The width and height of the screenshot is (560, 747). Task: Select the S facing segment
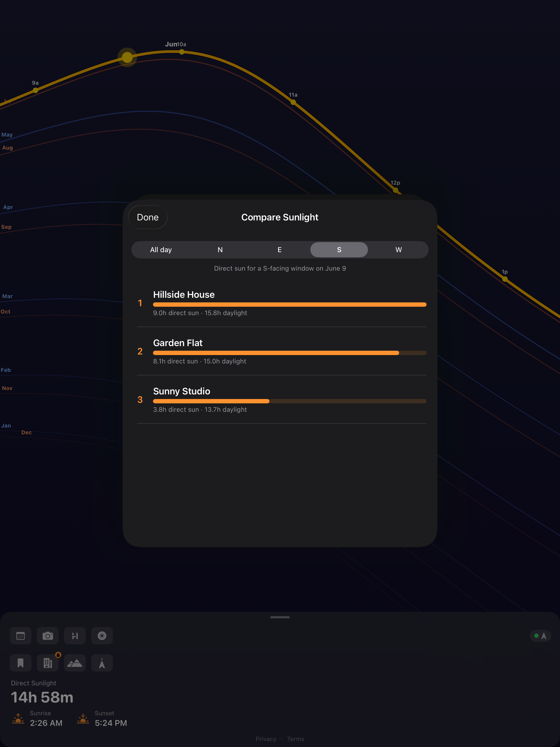(x=339, y=249)
